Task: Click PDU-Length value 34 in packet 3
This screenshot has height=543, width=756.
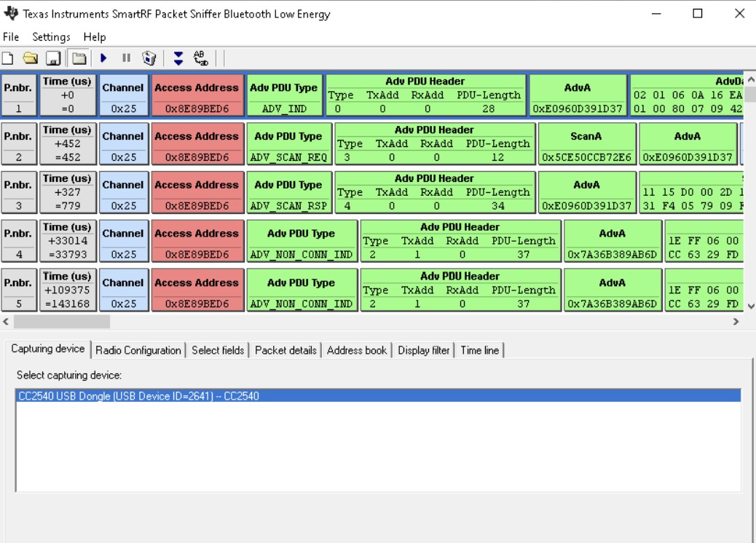Action: [x=497, y=206]
